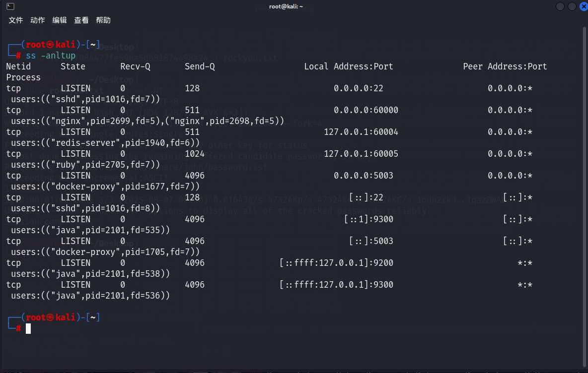Click the 'Local Address:Port' column header
The image size is (588, 373).
tap(349, 66)
